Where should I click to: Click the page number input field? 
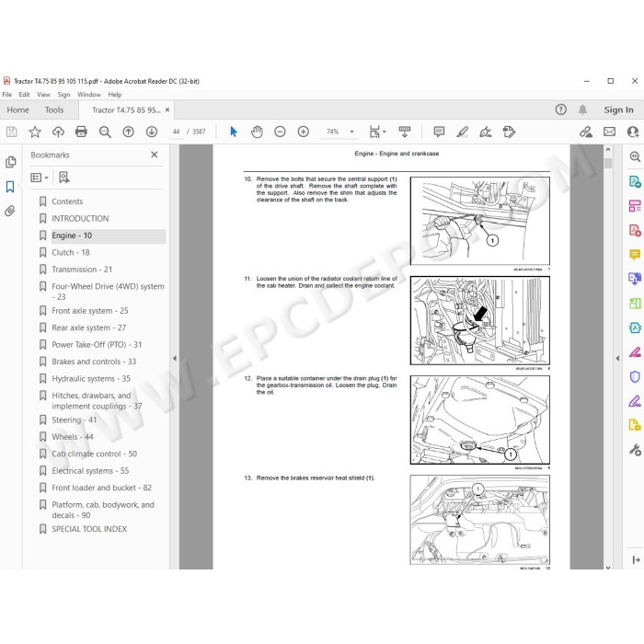(x=176, y=132)
